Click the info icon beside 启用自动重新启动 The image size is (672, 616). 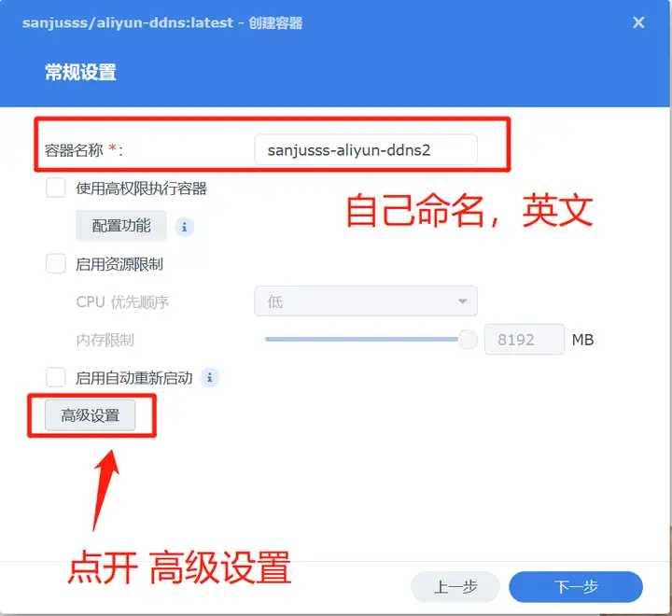[210, 378]
